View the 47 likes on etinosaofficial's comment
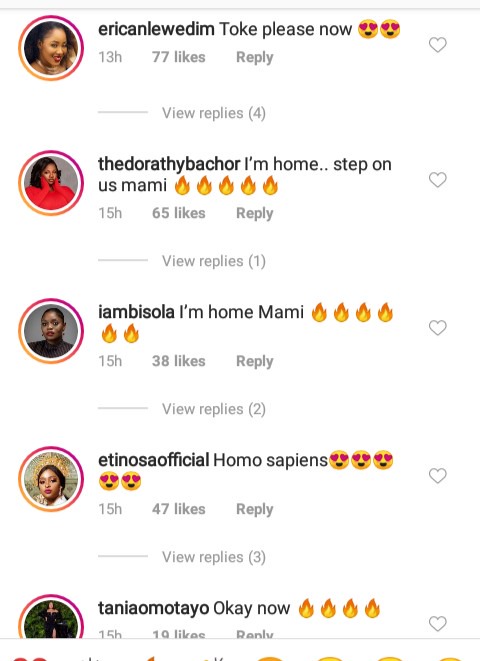Image resolution: width=480 pixels, height=661 pixels. point(179,509)
